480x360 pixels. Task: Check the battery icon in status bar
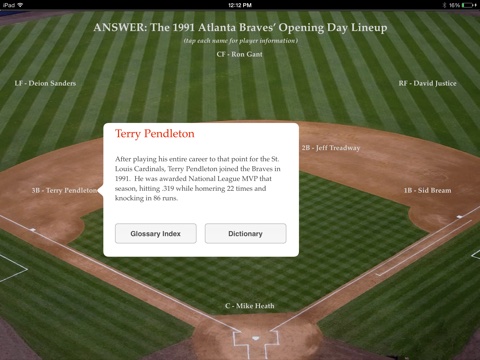(469, 5)
